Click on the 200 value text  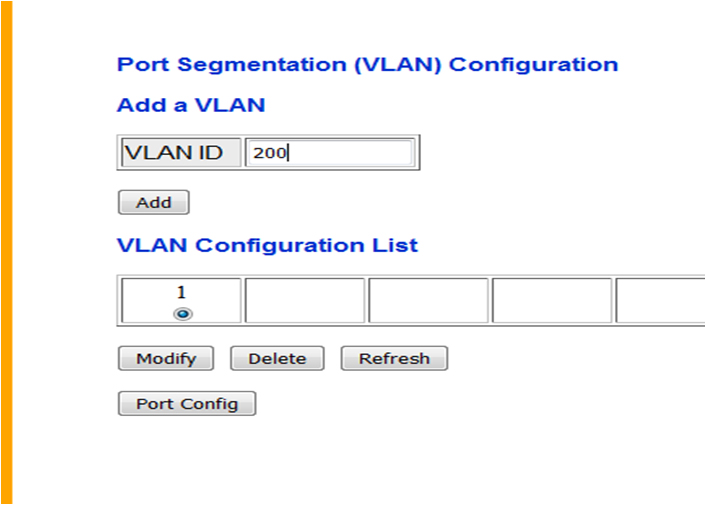coord(269,153)
